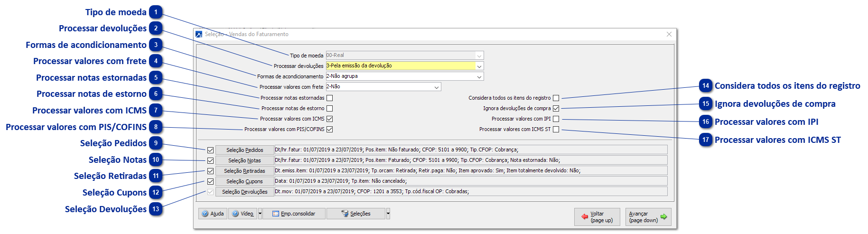Enable Processar notas de estorno checkbox
The height and width of the screenshot is (234, 868).
click(330, 108)
